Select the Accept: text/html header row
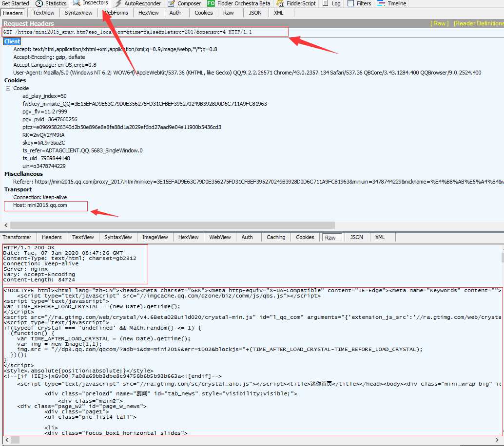The width and height of the screenshot is (504, 446). click(115, 50)
